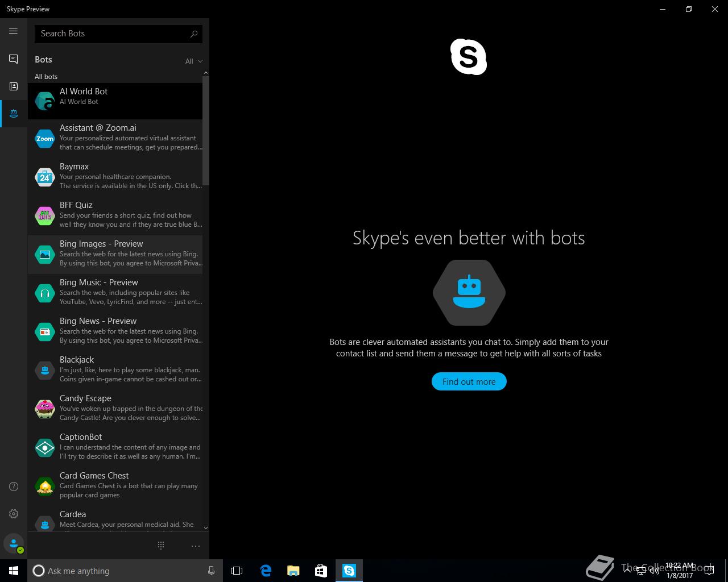The width and height of the screenshot is (728, 582).
Task: Click the Card Games Chest avatar
Action: click(x=45, y=486)
